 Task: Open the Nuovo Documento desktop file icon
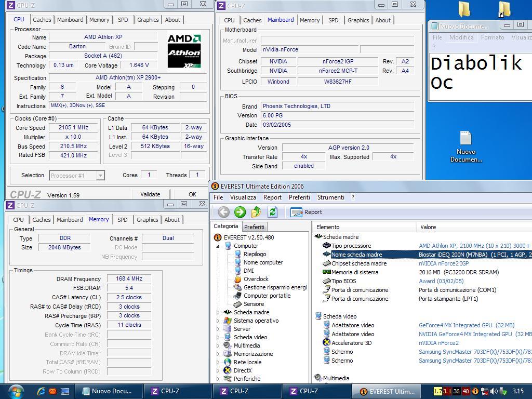pos(466,147)
